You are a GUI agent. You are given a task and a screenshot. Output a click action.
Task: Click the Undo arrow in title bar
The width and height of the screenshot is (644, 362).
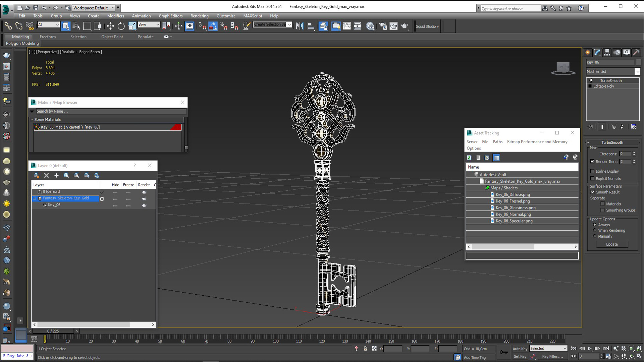tap(44, 7)
